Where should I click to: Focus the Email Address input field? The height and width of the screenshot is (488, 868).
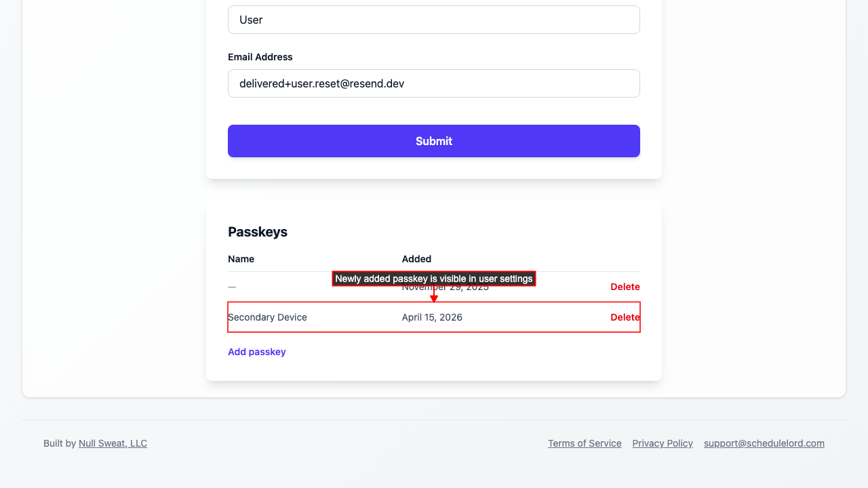[434, 83]
